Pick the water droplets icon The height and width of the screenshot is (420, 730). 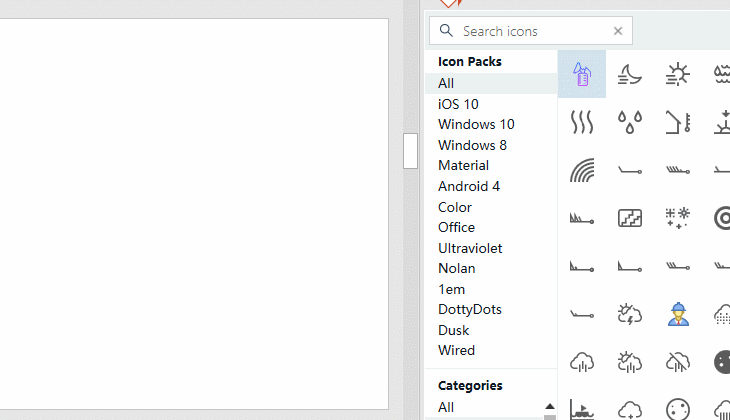pos(630,122)
